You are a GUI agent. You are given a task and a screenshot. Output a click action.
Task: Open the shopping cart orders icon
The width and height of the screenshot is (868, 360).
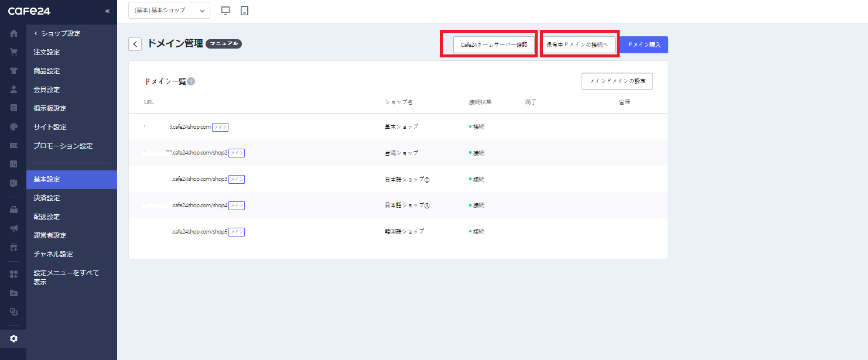tap(13, 52)
